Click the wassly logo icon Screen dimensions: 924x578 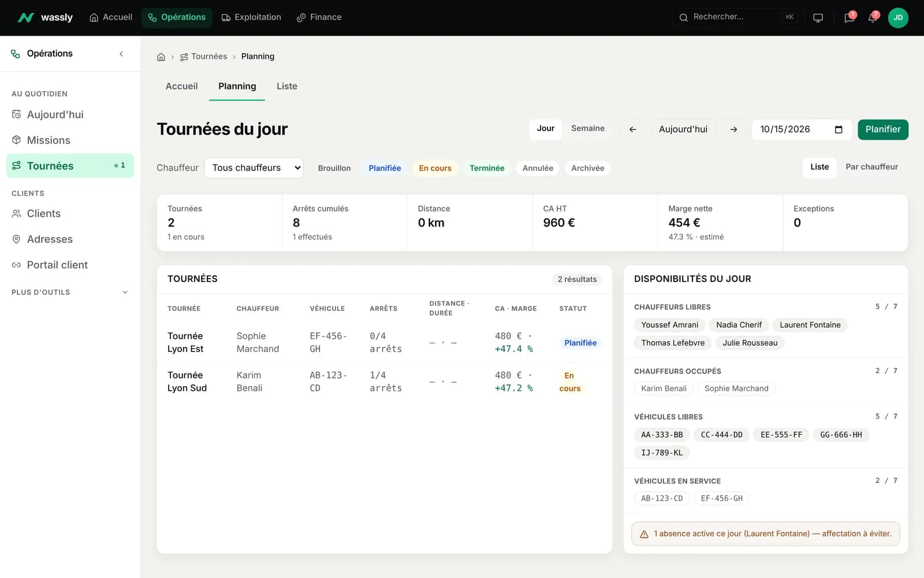26,17
